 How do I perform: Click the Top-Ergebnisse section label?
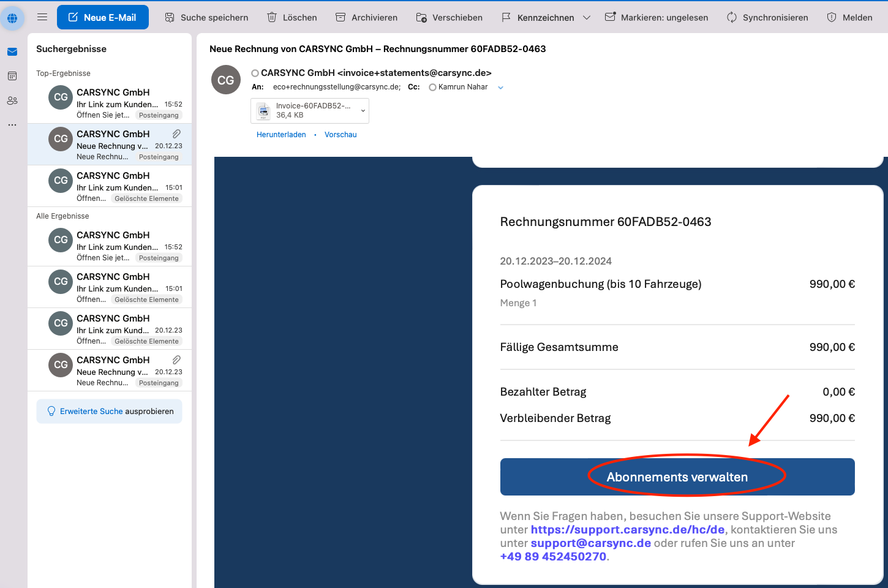pyautogui.click(x=63, y=73)
